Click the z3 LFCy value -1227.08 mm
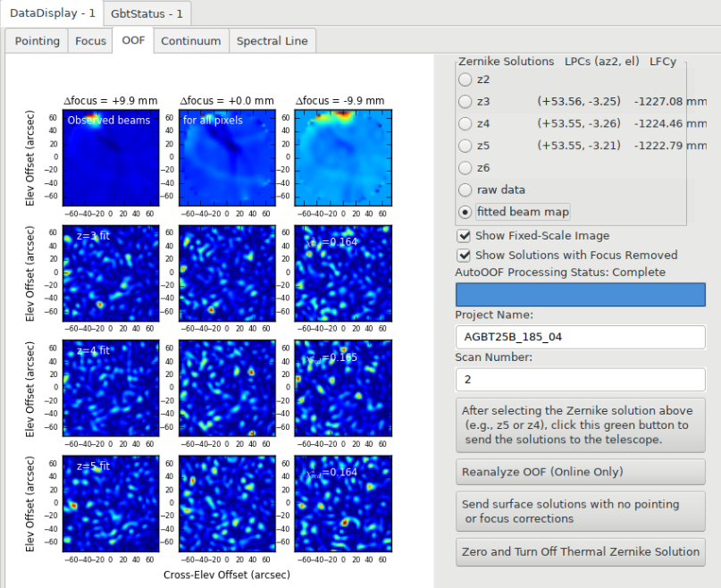Screen dimensions: 721x588 pyautogui.click(x=670, y=102)
